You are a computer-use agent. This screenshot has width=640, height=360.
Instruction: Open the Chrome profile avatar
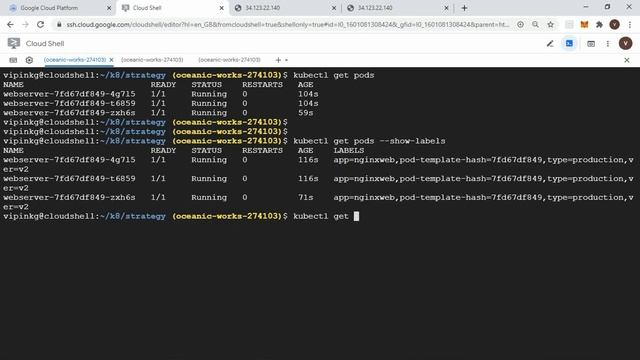[x=614, y=24]
